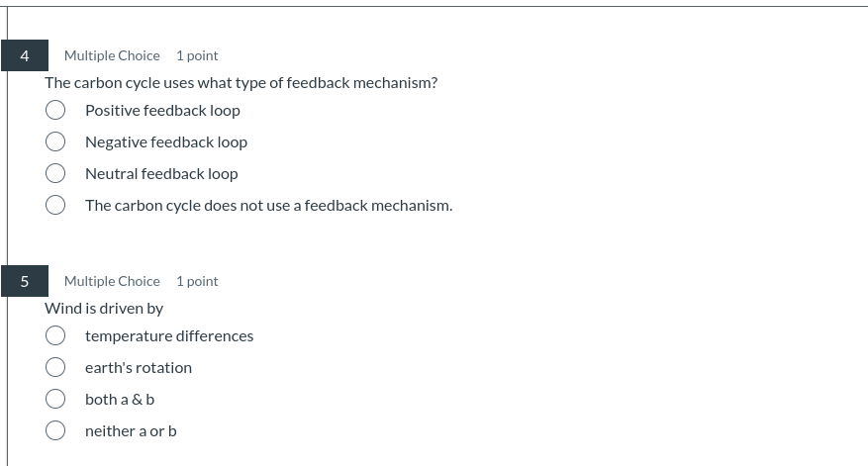Click the "Positive feedback loop" answer text

pos(162,111)
